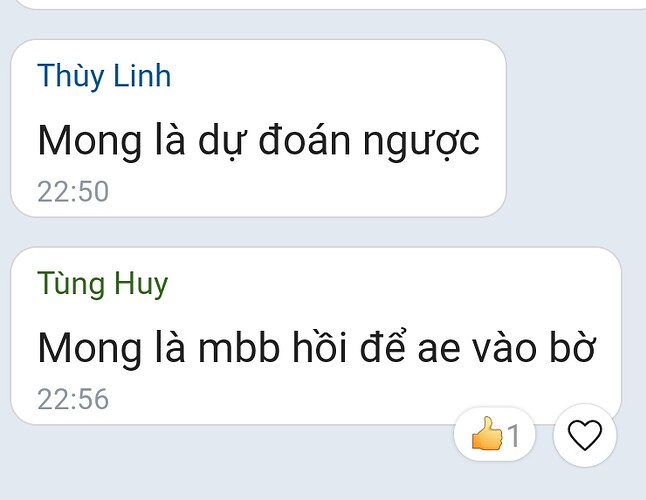Click the thumbs-up emoji reaction
Image resolution: width=646 pixels, height=500 pixels.
tap(487, 434)
